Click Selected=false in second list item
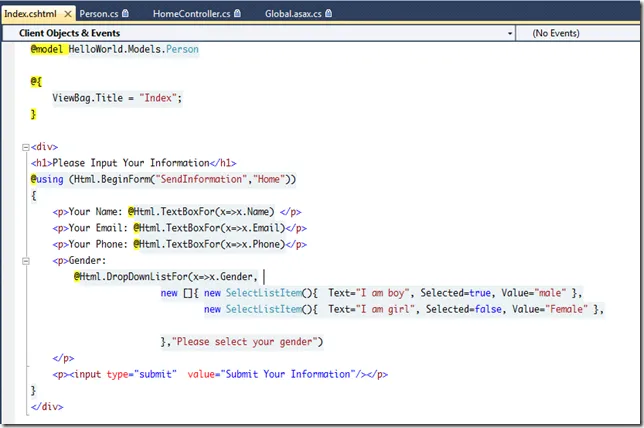The image size is (644, 428). click(x=464, y=309)
